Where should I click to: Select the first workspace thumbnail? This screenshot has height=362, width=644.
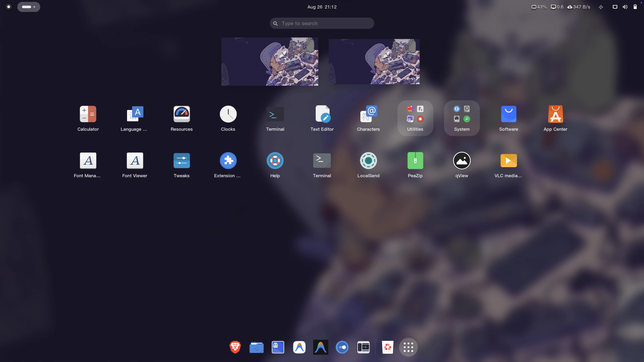(270, 62)
